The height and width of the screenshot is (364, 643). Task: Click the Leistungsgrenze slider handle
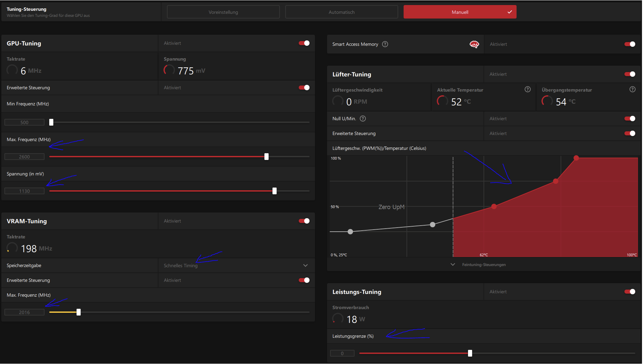pos(470,353)
